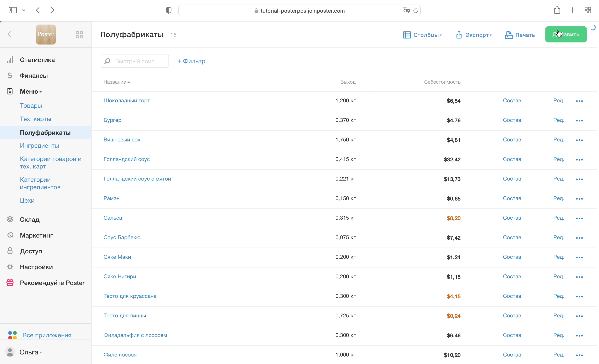Image resolution: width=599 pixels, height=364 pixels.
Task: Collapse the Меню section
Action: tap(31, 92)
